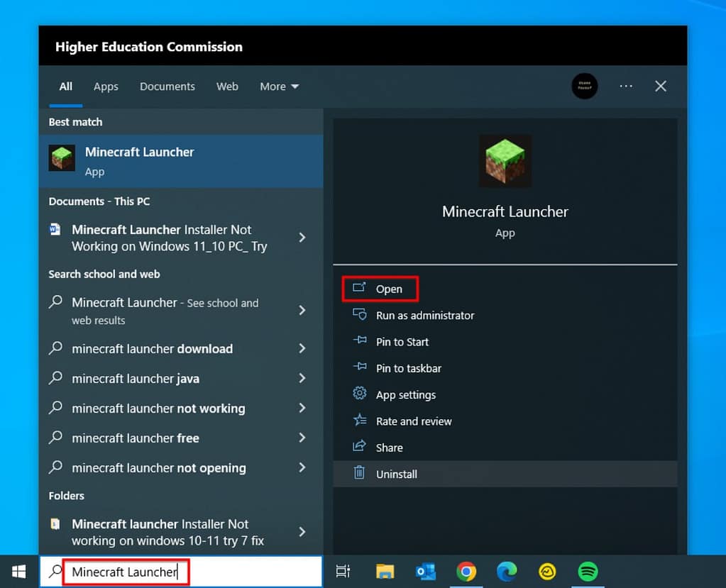Click search icon beside 'minecraft launcher java'

(x=55, y=378)
